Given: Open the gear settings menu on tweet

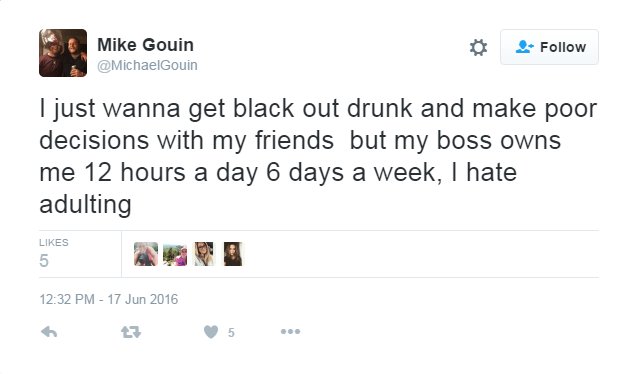Looking at the screenshot, I should pyautogui.click(x=478, y=47).
